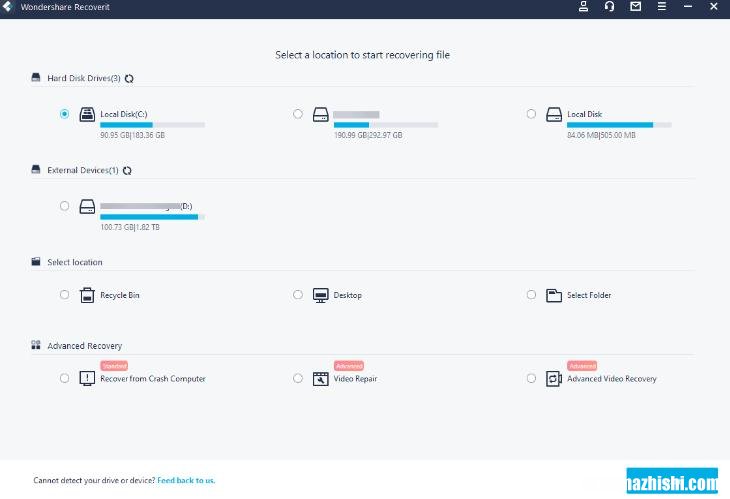Click the Video Repair label

355,379
